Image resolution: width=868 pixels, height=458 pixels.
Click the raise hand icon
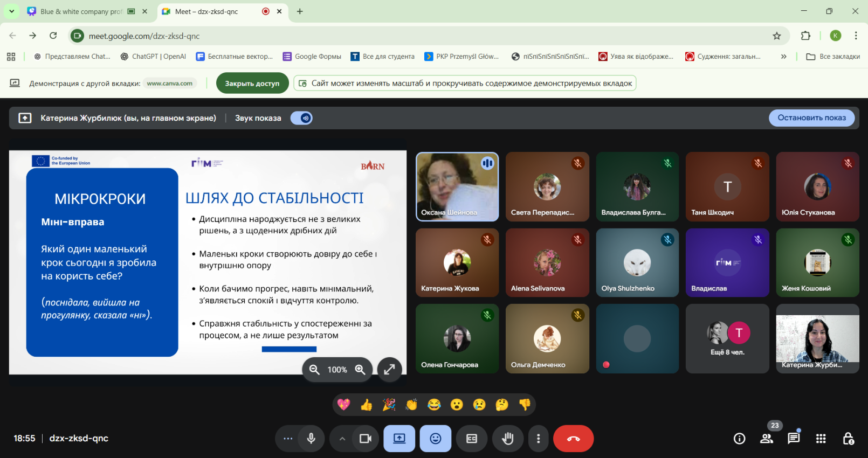507,439
